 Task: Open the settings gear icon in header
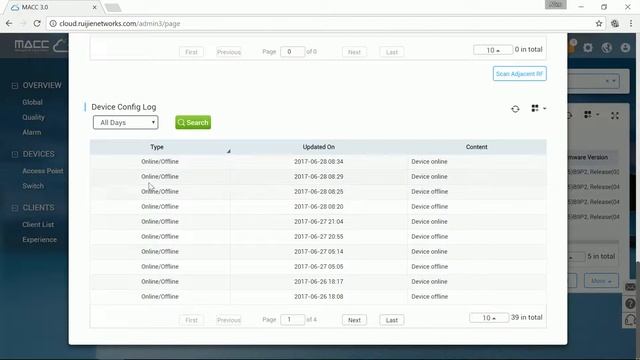click(x=588, y=48)
